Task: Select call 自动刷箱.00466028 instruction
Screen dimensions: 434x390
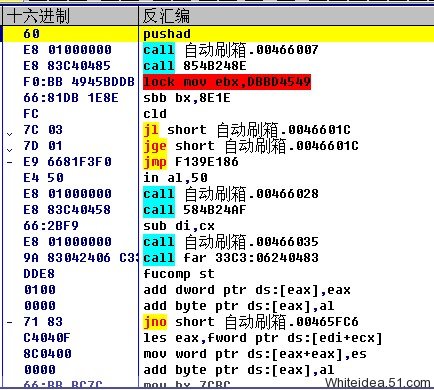Action: tap(231, 194)
